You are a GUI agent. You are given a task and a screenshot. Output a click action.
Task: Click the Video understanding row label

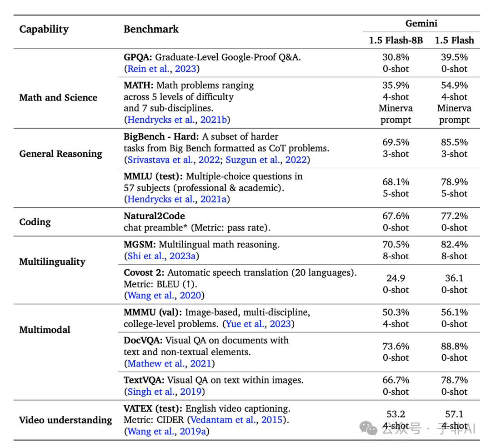tap(65, 420)
